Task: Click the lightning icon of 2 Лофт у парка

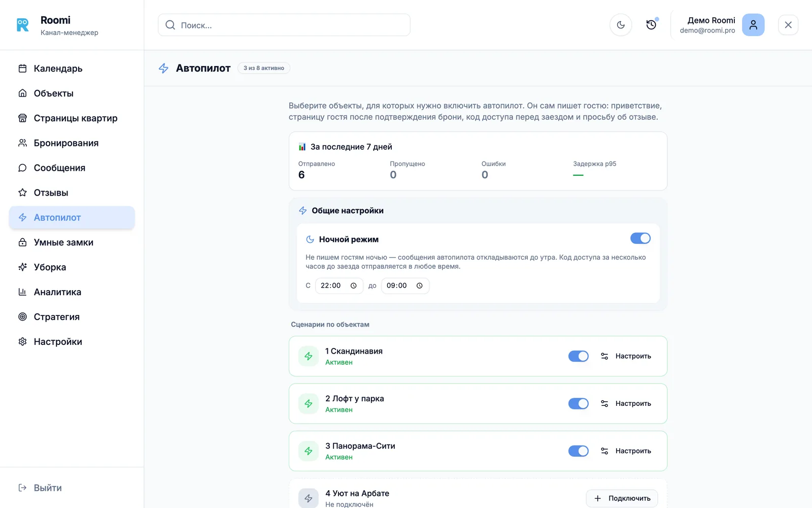Action: 309,403
